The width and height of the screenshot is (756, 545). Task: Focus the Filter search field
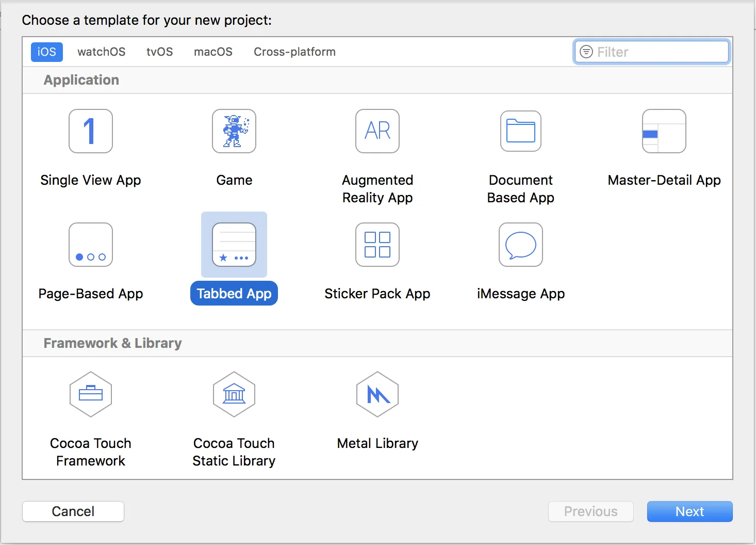click(652, 52)
